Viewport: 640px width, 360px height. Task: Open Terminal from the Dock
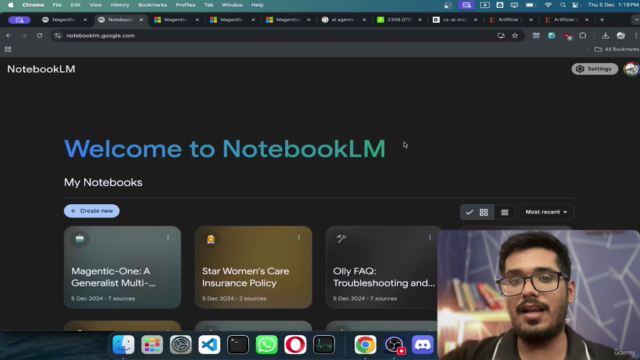tap(238, 345)
